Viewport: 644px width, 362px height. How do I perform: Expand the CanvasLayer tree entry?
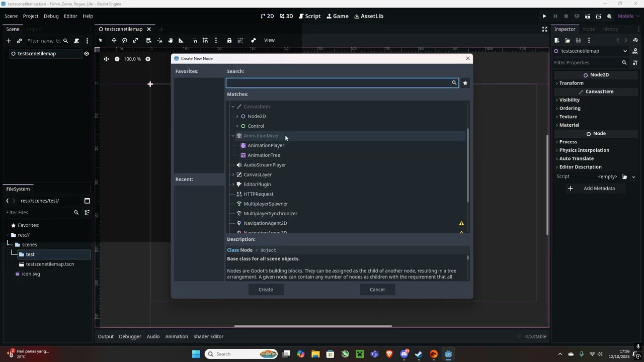click(x=233, y=174)
